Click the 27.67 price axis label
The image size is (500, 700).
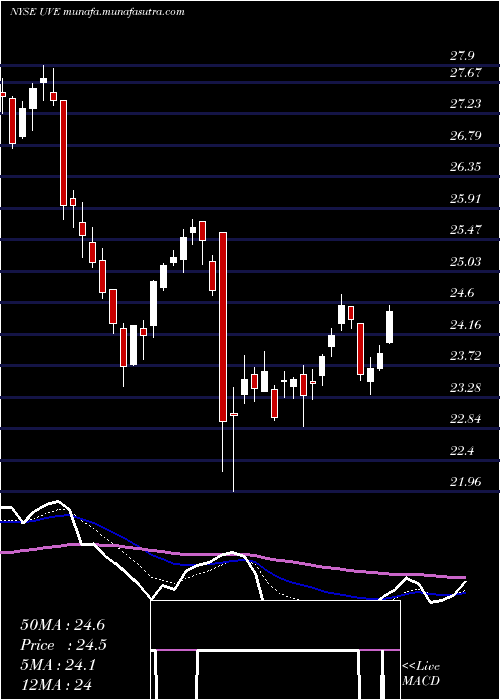point(465,72)
